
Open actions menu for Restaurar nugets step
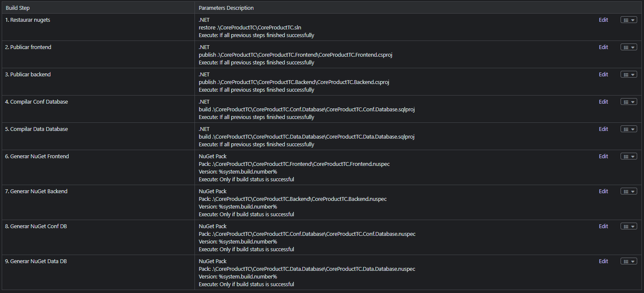pos(629,20)
